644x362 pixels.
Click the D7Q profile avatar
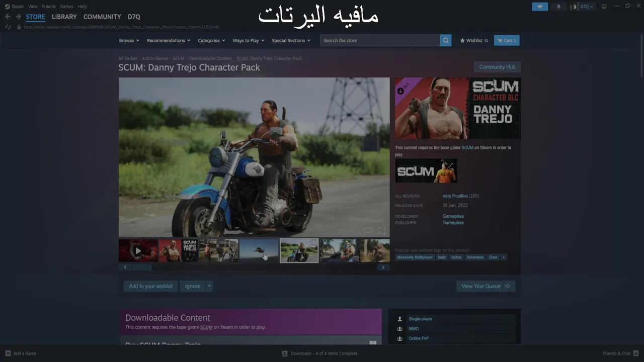(x=574, y=7)
